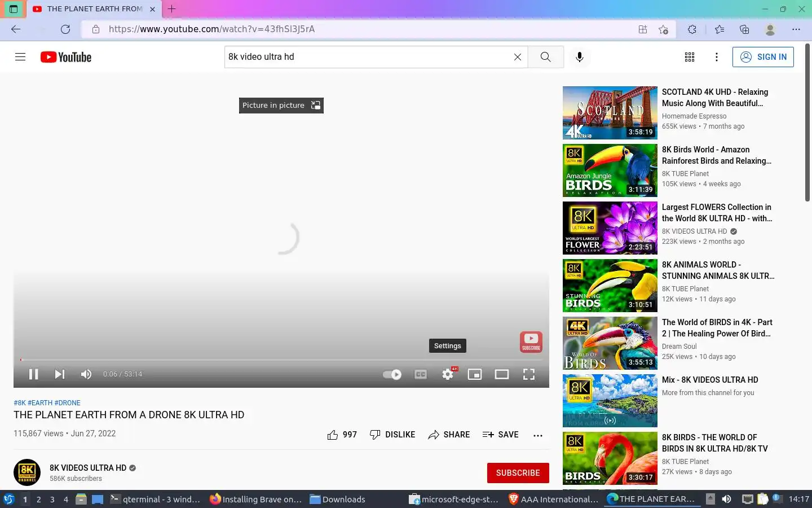Start voice search with the microphone icon
This screenshot has height=508, width=812.
point(579,57)
